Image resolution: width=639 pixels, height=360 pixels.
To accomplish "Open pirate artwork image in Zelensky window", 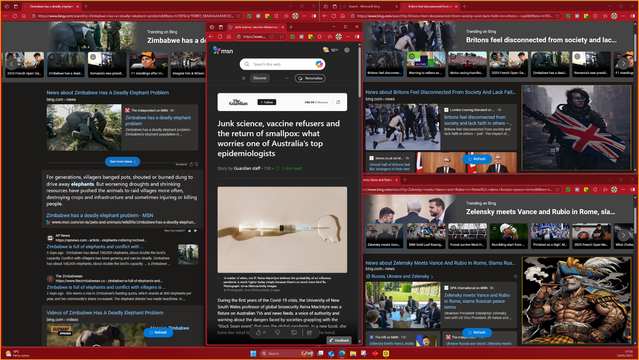I will [x=577, y=300].
